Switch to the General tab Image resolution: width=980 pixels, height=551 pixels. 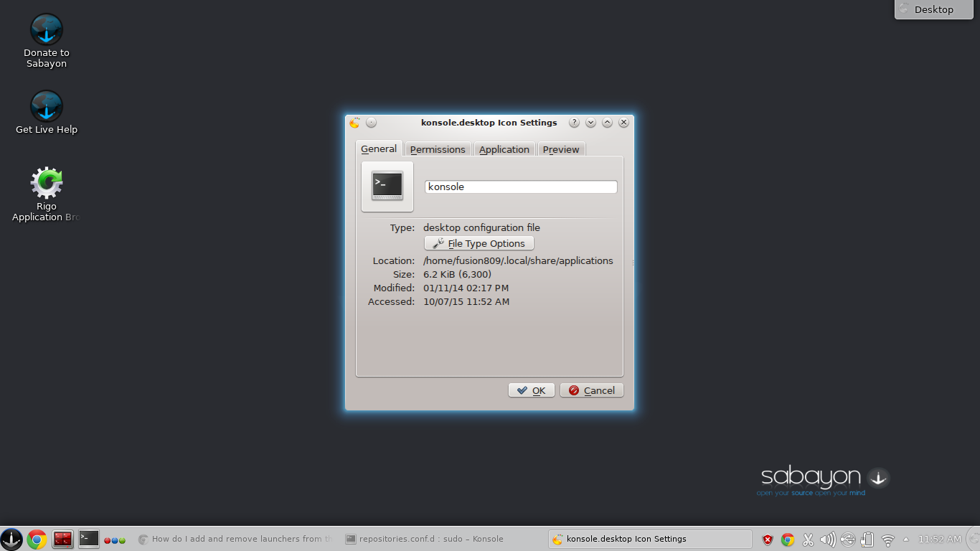pos(379,149)
